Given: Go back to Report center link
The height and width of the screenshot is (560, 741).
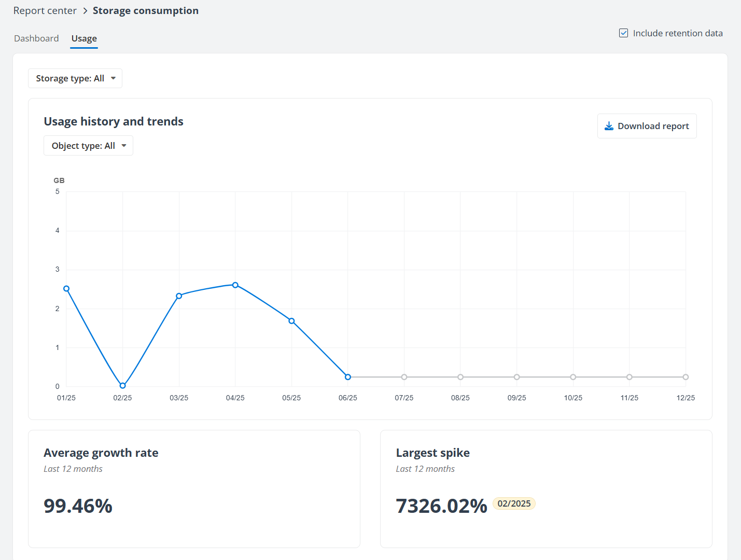Looking at the screenshot, I should pyautogui.click(x=45, y=11).
